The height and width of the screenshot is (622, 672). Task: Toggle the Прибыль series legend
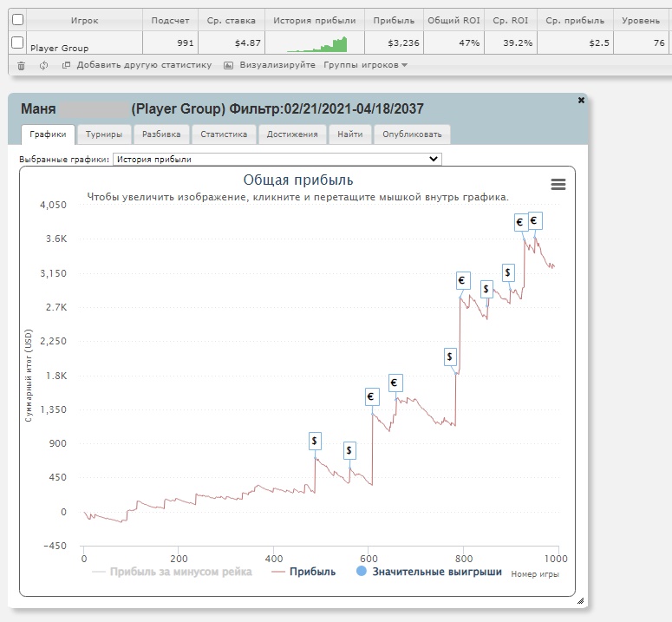[303, 572]
